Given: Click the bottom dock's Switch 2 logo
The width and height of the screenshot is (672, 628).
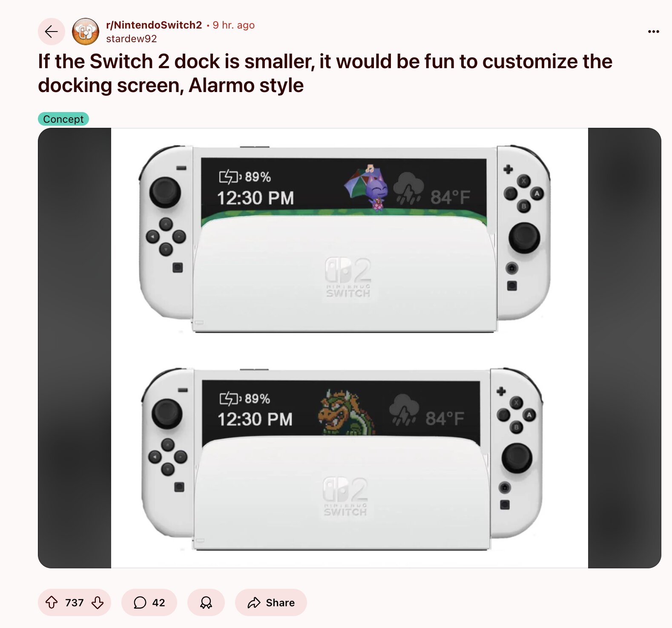Looking at the screenshot, I should [345, 497].
